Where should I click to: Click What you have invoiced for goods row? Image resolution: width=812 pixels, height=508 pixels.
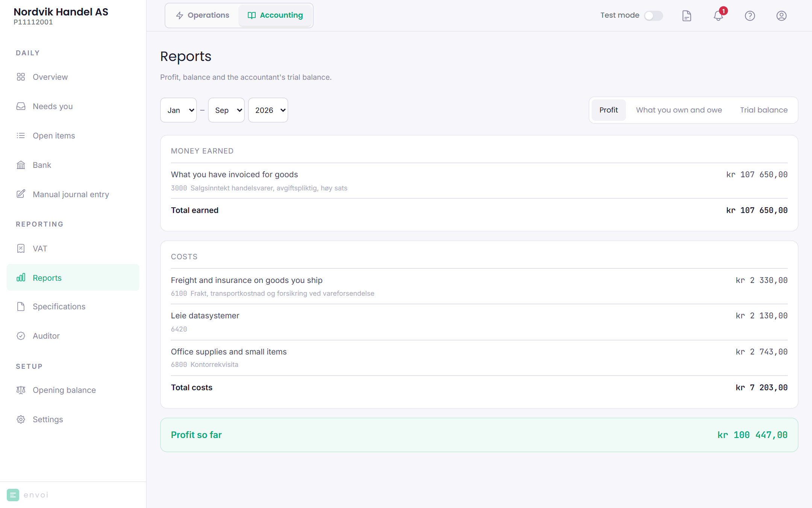tap(479, 181)
